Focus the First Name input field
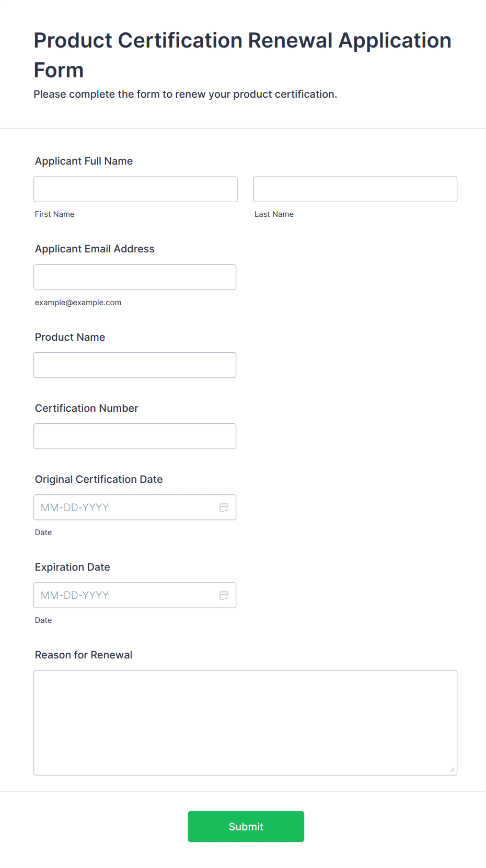 pos(135,189)
